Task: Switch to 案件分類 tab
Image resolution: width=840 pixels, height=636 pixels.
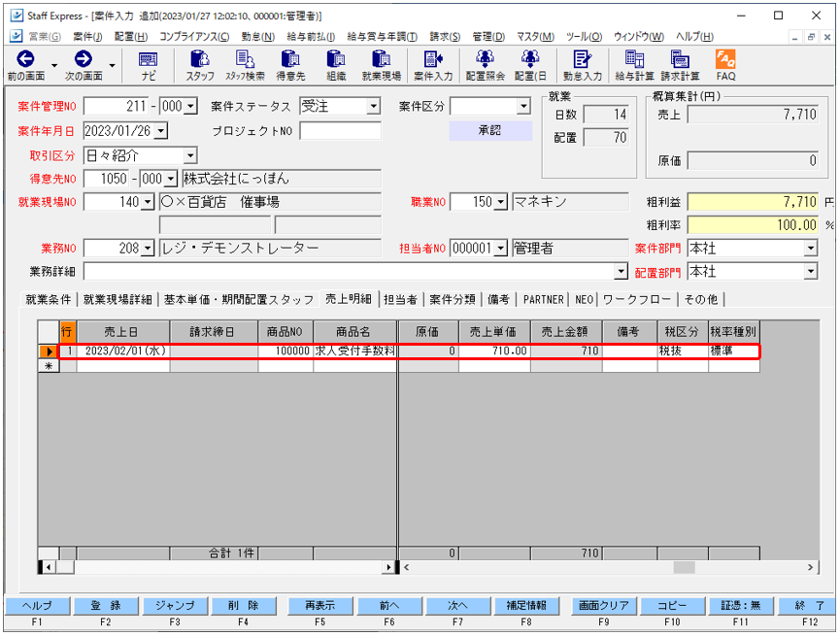Action: point(453,299)
